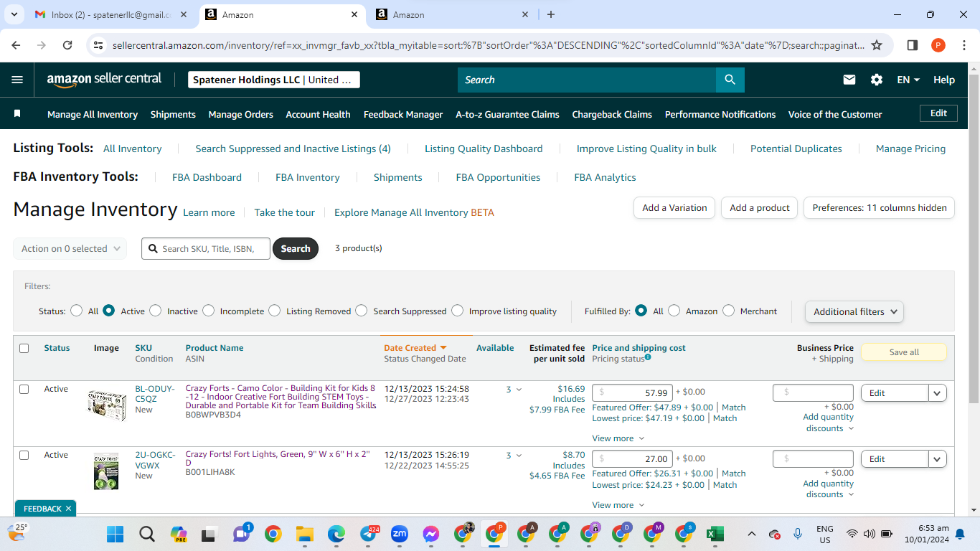Check the box for SKU 2U-OGKC-VGWX row

(x=24, y=455)
